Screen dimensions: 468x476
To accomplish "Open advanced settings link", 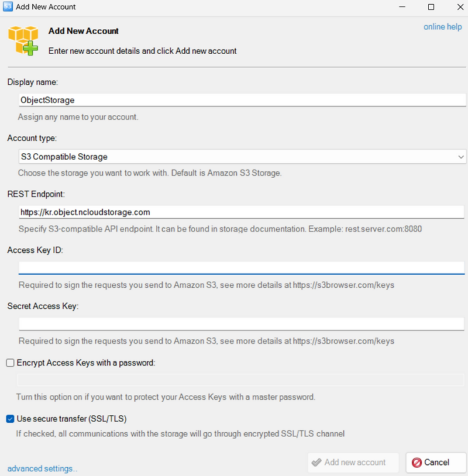I will point(42,468).
